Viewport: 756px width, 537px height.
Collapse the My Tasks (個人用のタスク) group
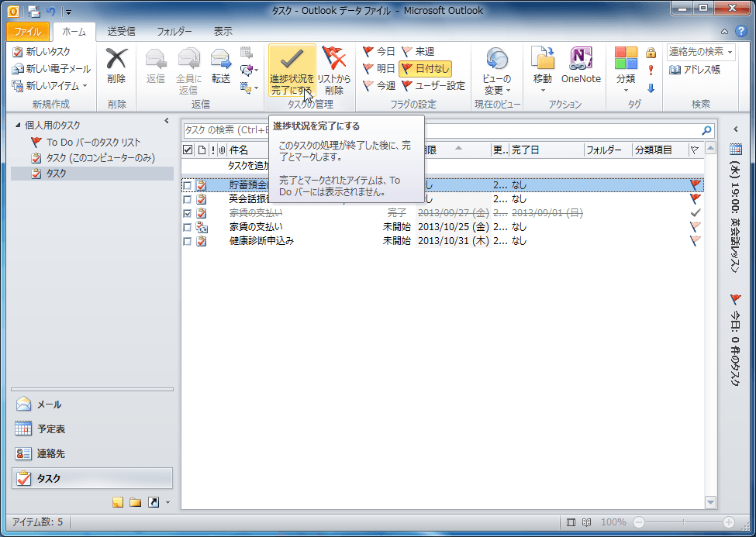coord(18,126)
